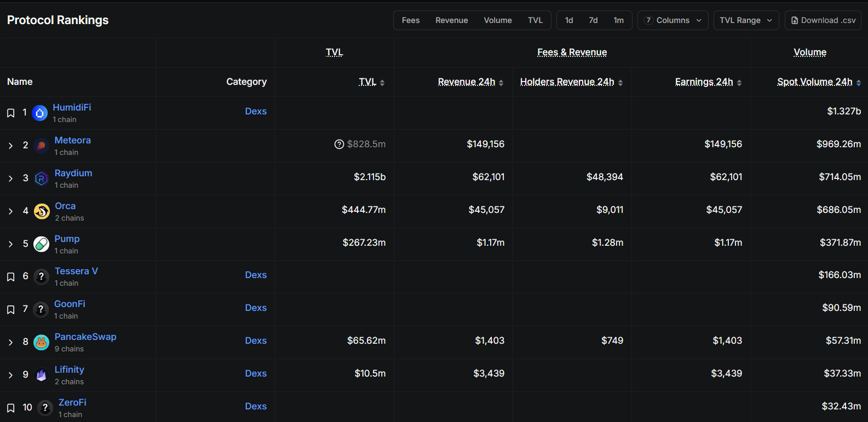This screenshot has width=868, height=422.
Task: Sort by Spot Volume 24h arrows icon
Action: tap(858, 83)
